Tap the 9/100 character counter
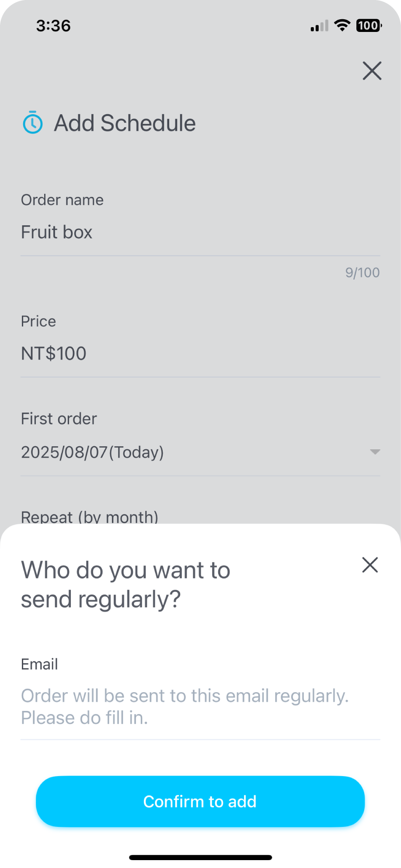Viewport: 401px width, 868px height. click(363, 273)
